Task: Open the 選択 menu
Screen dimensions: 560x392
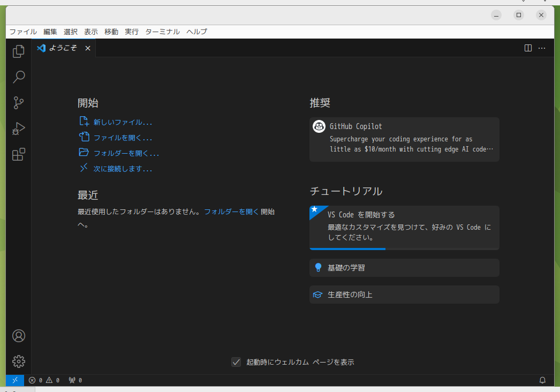Action: point(70,32)
